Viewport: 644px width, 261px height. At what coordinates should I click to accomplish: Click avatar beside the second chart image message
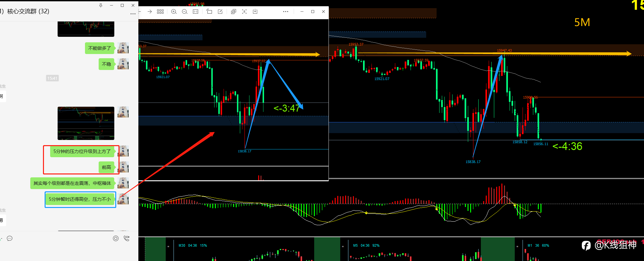click(123, 112)
